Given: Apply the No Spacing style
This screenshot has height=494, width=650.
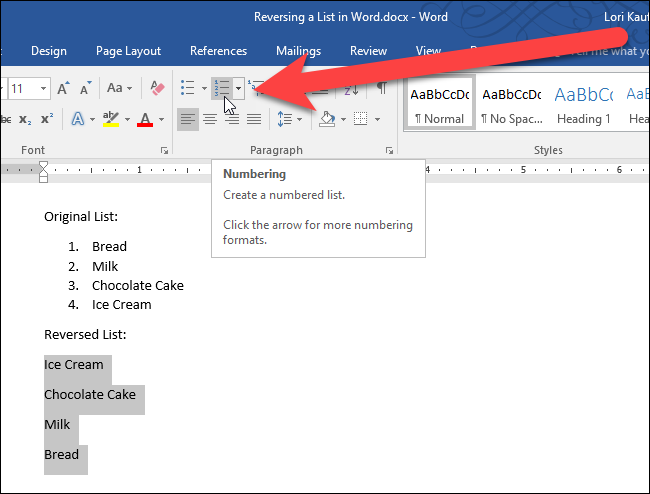Looking at the screenshot, I should tap(512, 106).
